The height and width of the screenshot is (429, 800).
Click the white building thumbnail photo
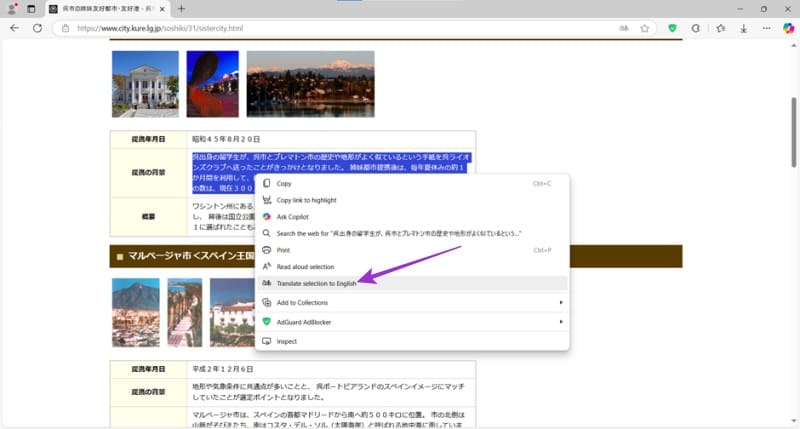coord(145,84)
